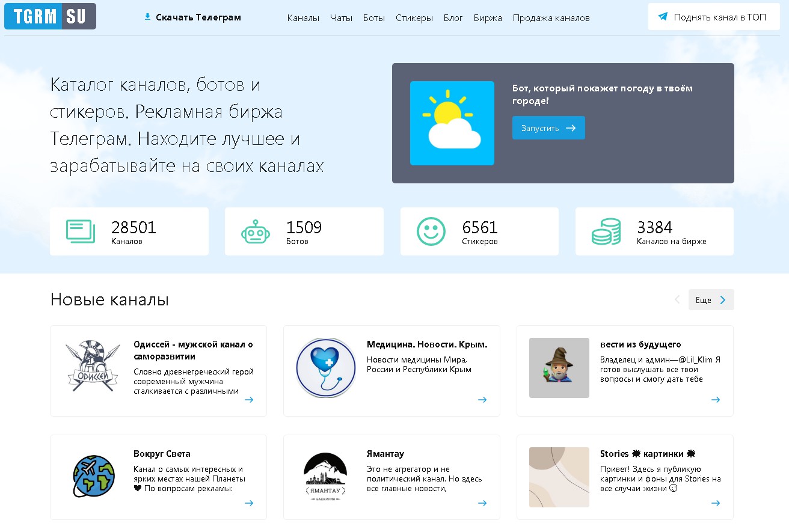Click the Новые каналы heading
Image resolution: width=789 pixels, height=532 pixels.
point(109,299)
